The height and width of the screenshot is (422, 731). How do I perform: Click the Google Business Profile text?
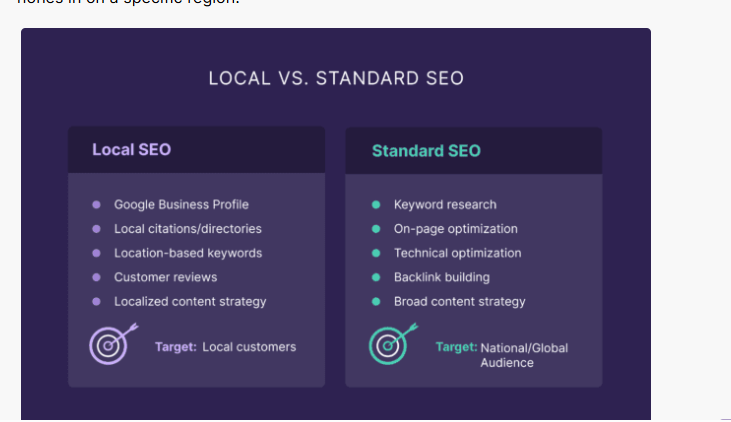pyautogui.click(x=181, y=205)
